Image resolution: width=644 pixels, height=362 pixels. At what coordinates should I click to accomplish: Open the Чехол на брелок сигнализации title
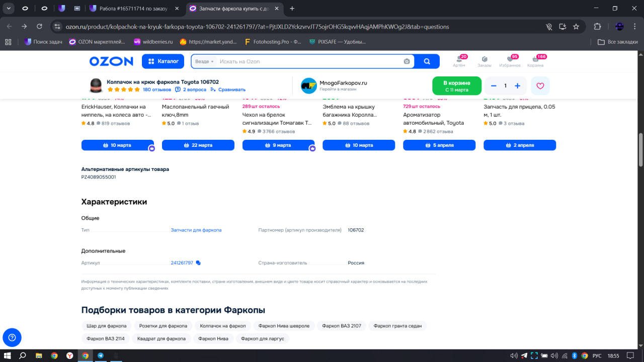(277, 119)
